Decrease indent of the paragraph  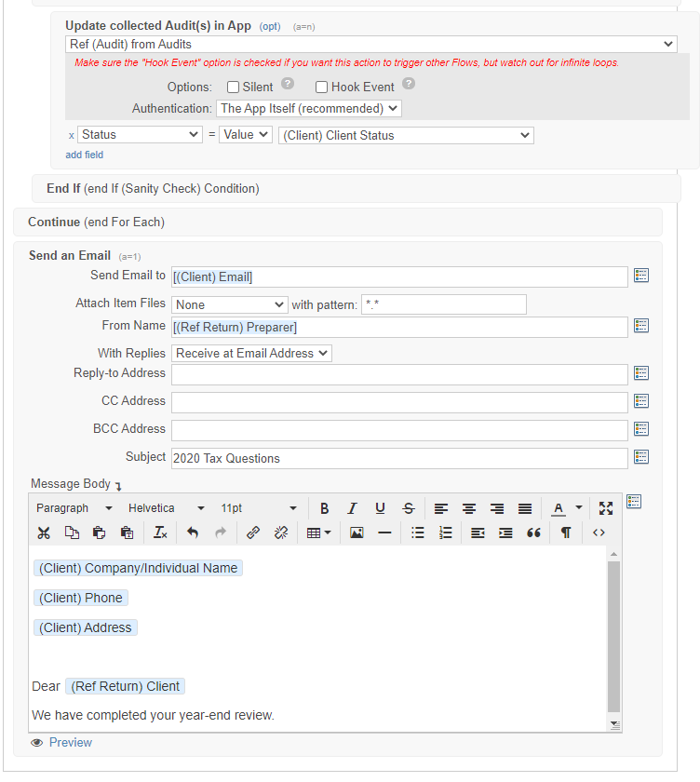coord(478,533)
